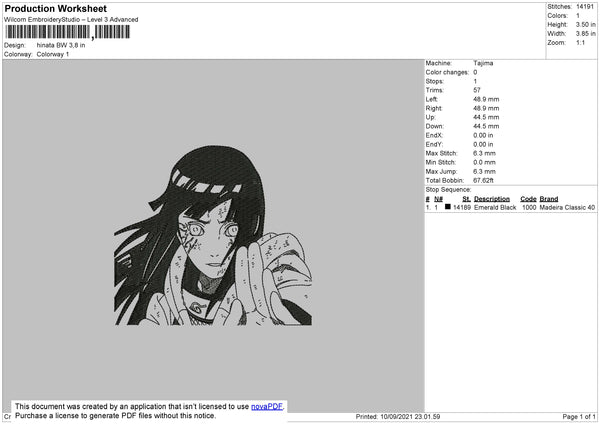Select the Up value 44.5 mm

point(486,117)
